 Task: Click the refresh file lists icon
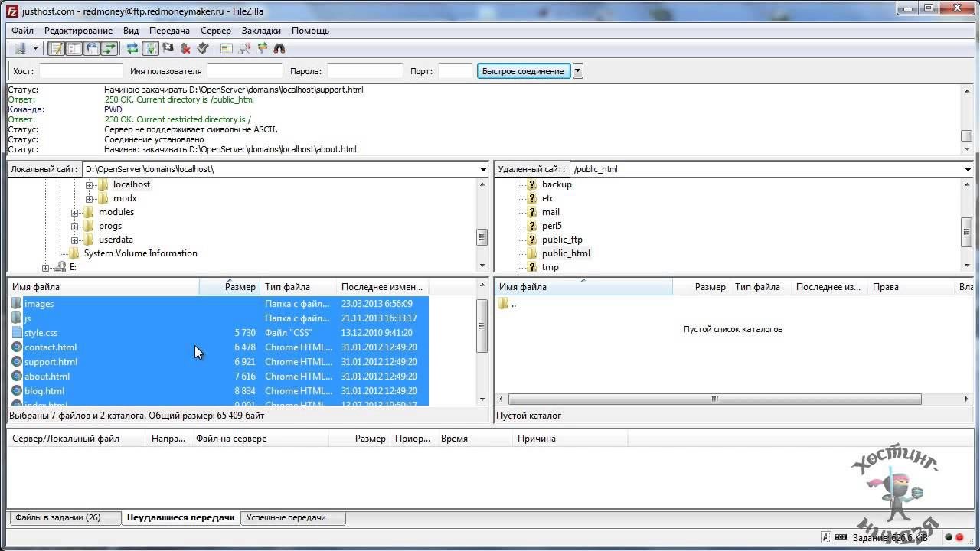pyautogui.click(x=132, y=48)
